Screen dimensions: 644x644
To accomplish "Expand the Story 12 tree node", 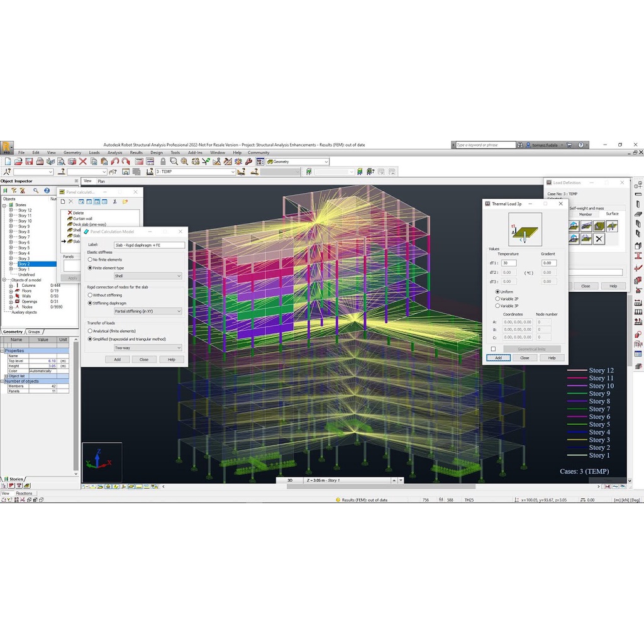I will point(11,211).
